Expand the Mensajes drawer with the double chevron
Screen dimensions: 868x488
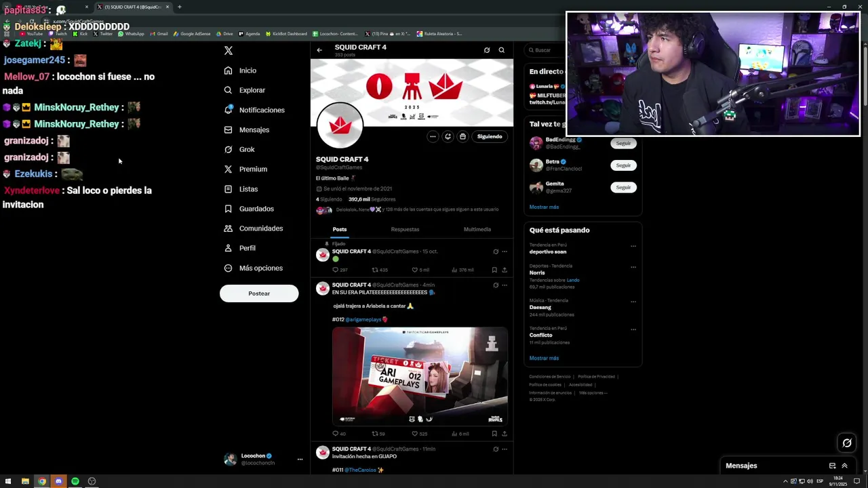pyautogui.click(x=845, y=466)
